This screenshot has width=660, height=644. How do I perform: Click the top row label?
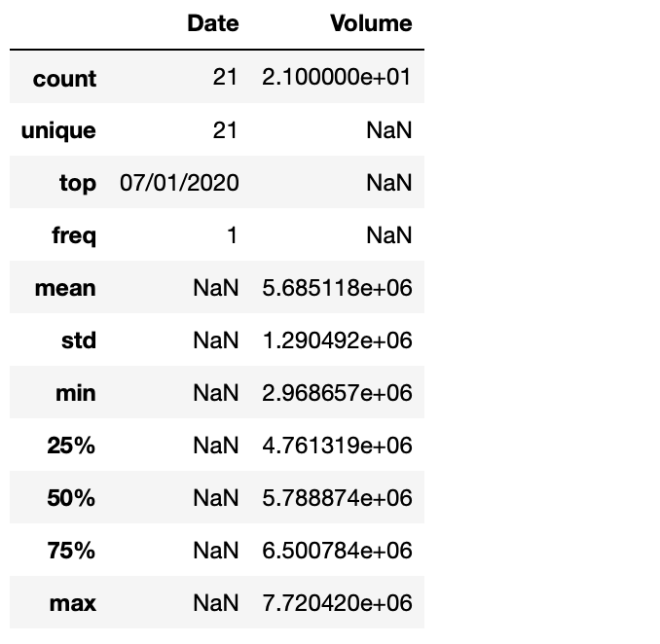(x=77, y=184)
